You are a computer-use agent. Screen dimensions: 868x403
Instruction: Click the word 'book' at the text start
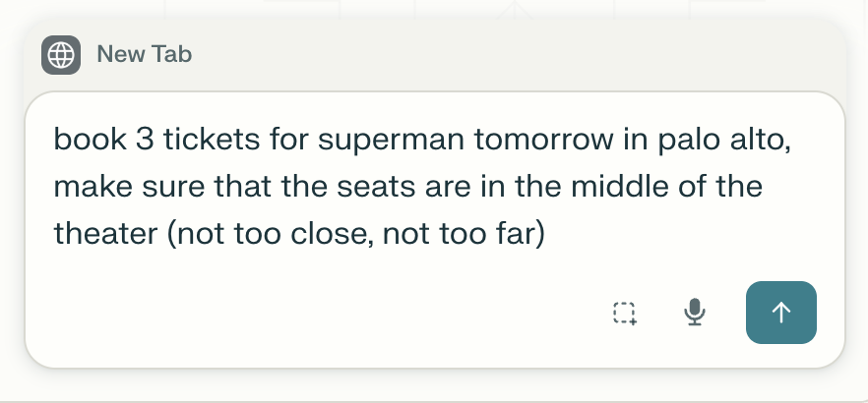coord(90,139)
